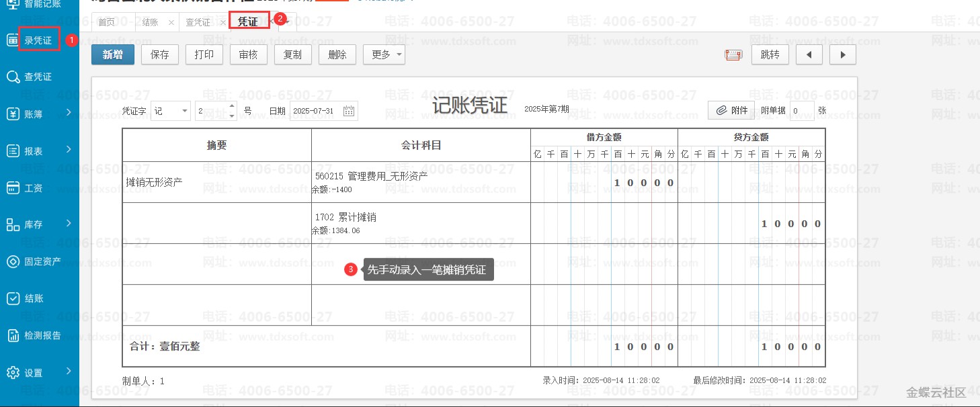Image resolution: width=980 pixels, height=407 pixels.
Task: Go to next voucher arrow
Action: click(843, 55)
